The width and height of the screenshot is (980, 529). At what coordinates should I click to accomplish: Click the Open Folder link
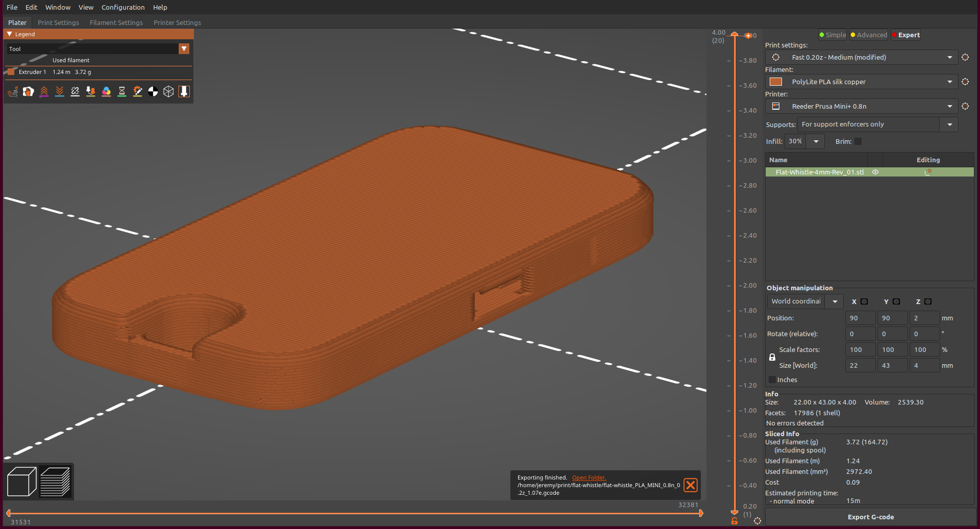coord(589,477)
